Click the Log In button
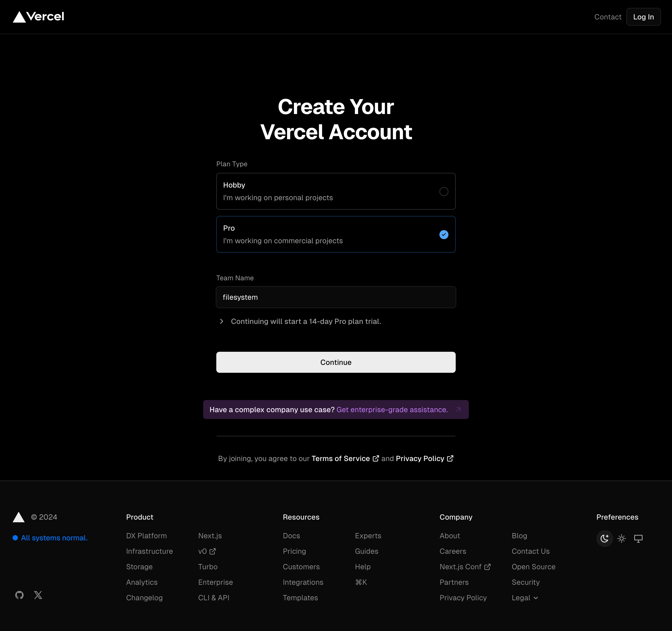Image resolution: width=672 pixels, height=631 pixels. pos(643,17)
